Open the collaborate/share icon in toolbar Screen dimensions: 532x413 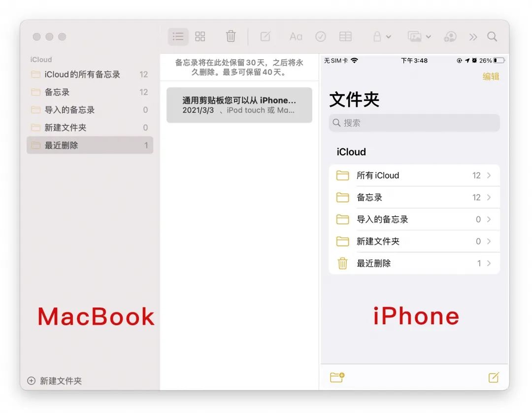coord(449,36)
